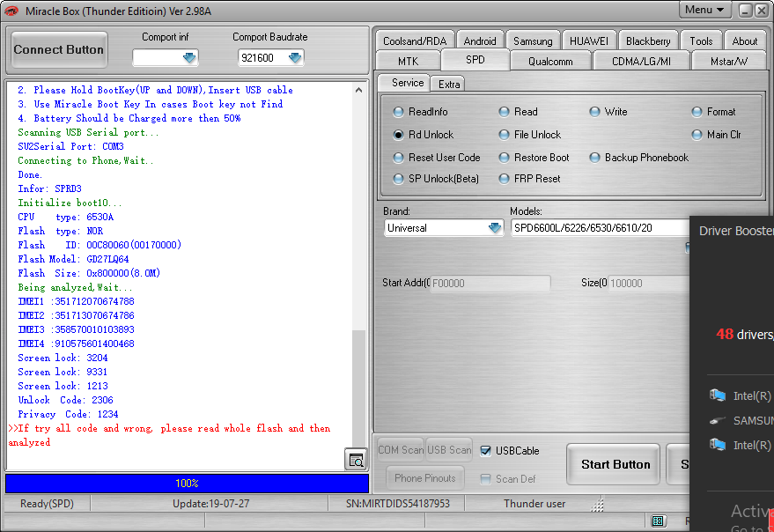This screenshot has width=774, height=532.
Task: Open the Models combo box
Action: (601, 228)
